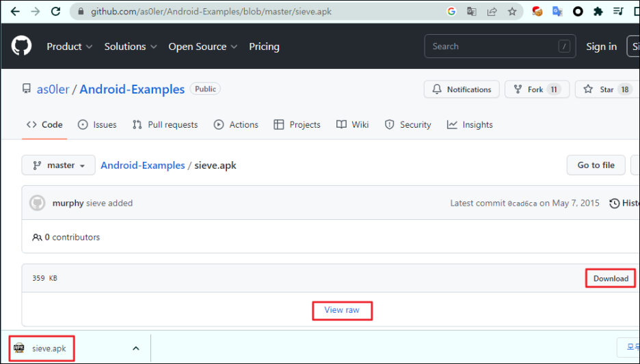Image resolution: width=640 pixels, height=364 pixels.
Task: Click the repository book icon
Action: pos(27,89)
